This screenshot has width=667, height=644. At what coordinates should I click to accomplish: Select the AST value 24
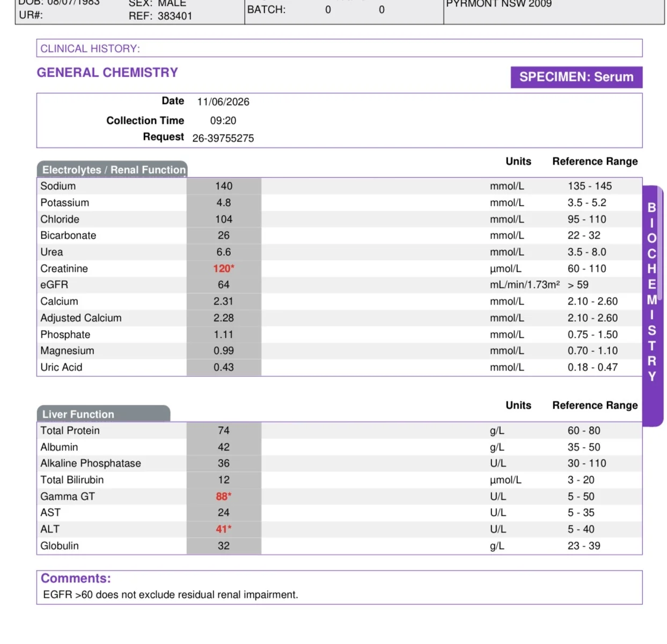[224, 513]
